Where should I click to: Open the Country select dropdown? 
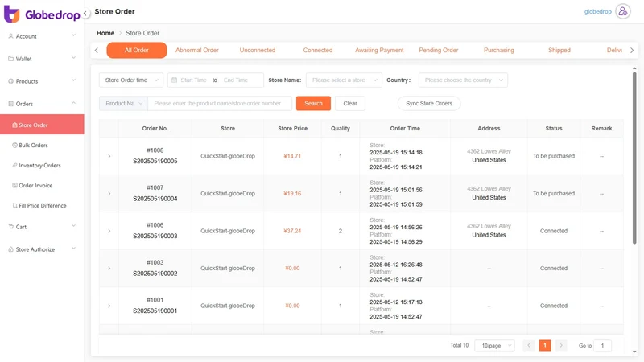pos(463,80)
